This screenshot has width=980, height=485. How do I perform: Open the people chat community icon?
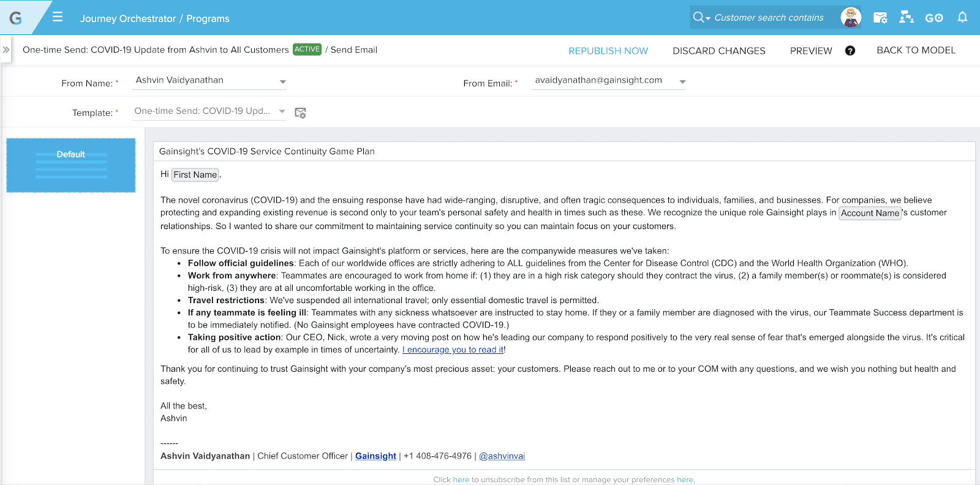pos(907,18)
